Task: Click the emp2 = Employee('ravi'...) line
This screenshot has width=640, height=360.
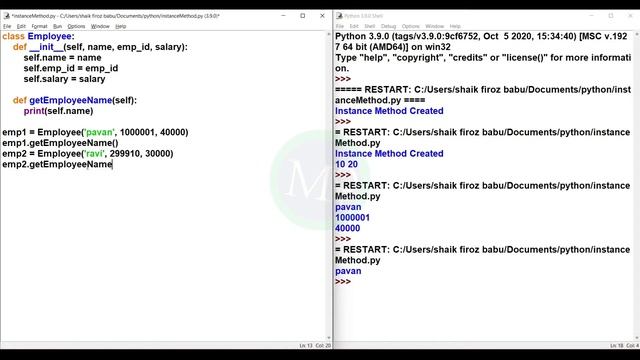Action: tap(88, 153)
